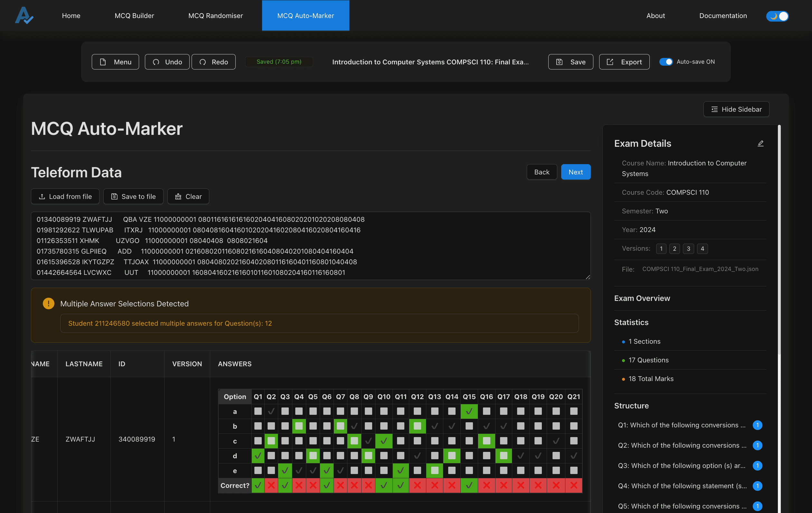Click the Export button
The width and height of the screenshot is (812, 513).
tap(624, 62)
